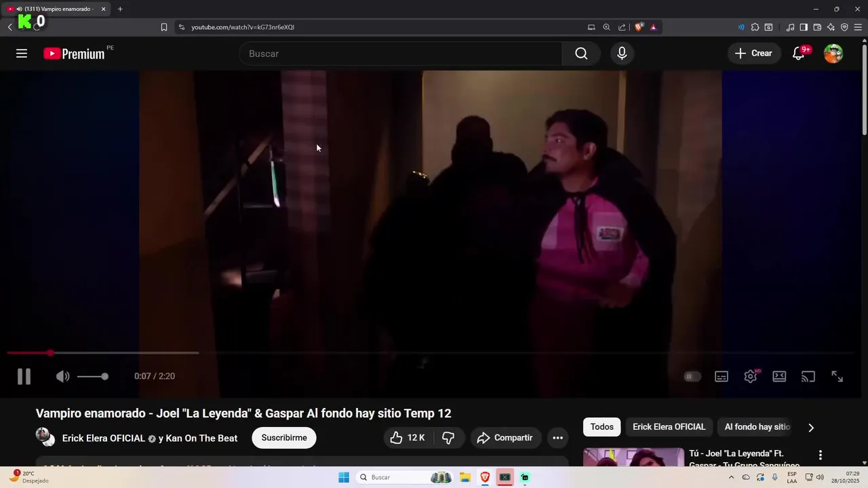868x488 pixels.
Task: Focus the Buscar search field
Action: click(x=401, y=54)
